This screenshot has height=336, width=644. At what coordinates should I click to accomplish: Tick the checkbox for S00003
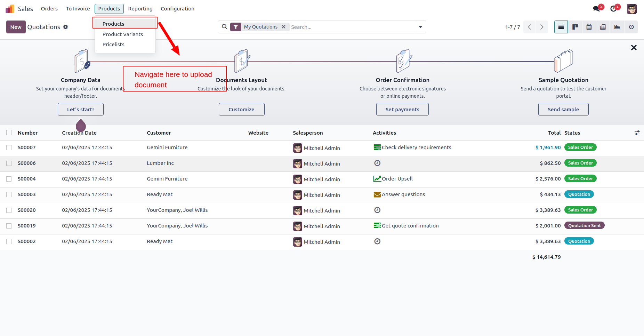tap(9, 194)
